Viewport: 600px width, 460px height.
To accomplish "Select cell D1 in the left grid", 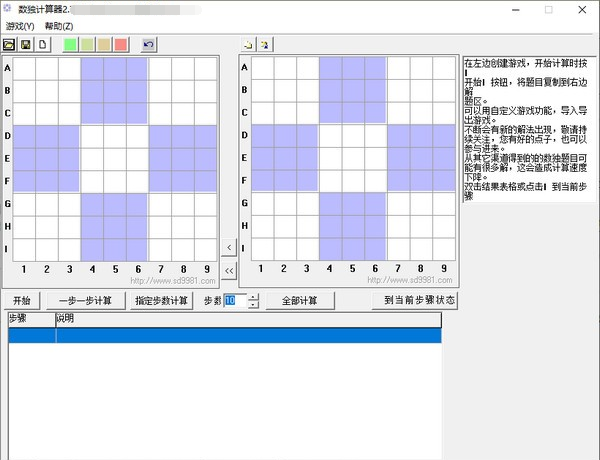I will 24,136.
